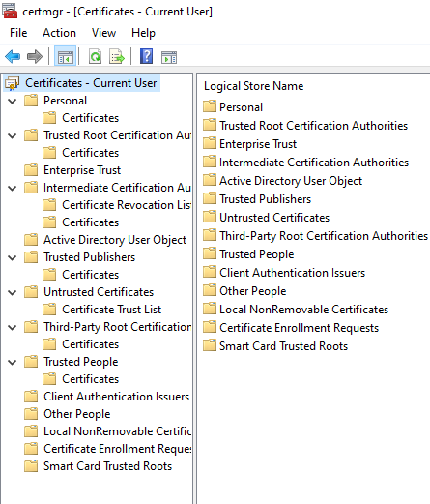Select Local NonRemovable Certificates in tree
430x504 pixels.
click(x=117, y=431)
